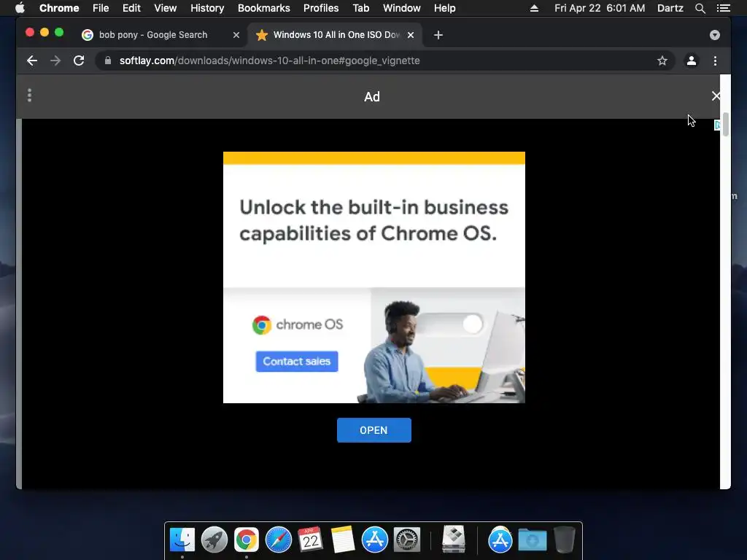The height and width of the screenshot is (560, 747).
Task: Go forward with the forward arrow
Action: 55,61
